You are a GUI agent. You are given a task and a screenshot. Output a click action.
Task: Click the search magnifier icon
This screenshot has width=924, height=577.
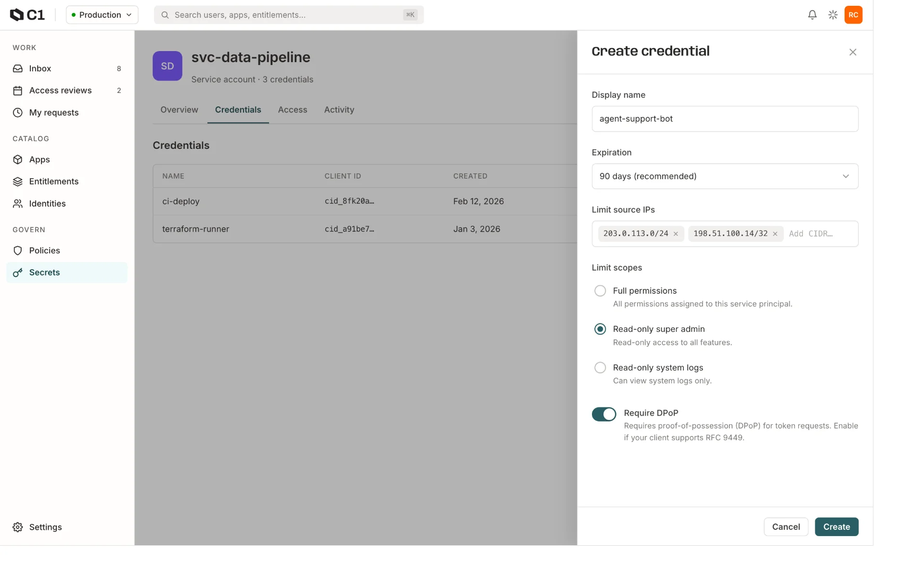[165, 15]
